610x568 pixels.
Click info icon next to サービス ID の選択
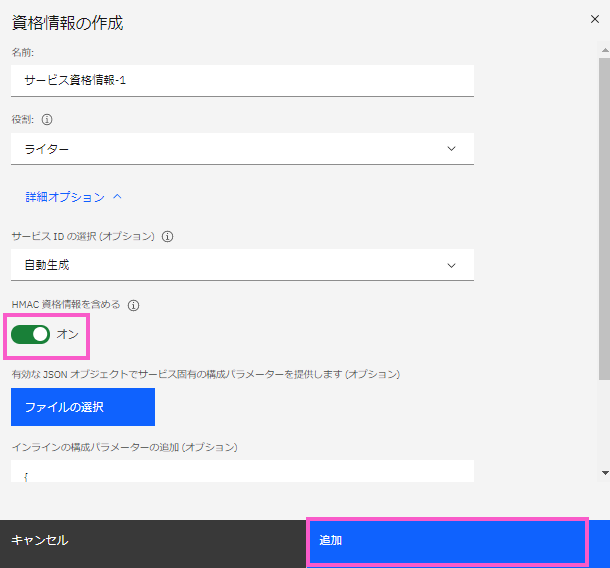click(x=168, y=237)
